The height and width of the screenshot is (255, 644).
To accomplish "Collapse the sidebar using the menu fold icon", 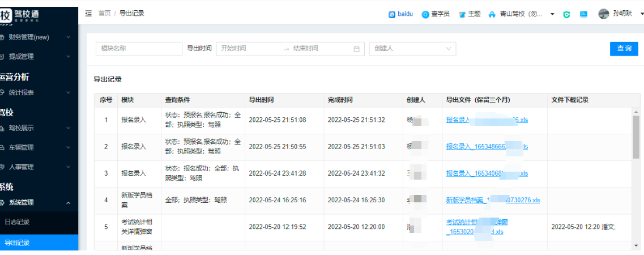I will coord(88,14).
